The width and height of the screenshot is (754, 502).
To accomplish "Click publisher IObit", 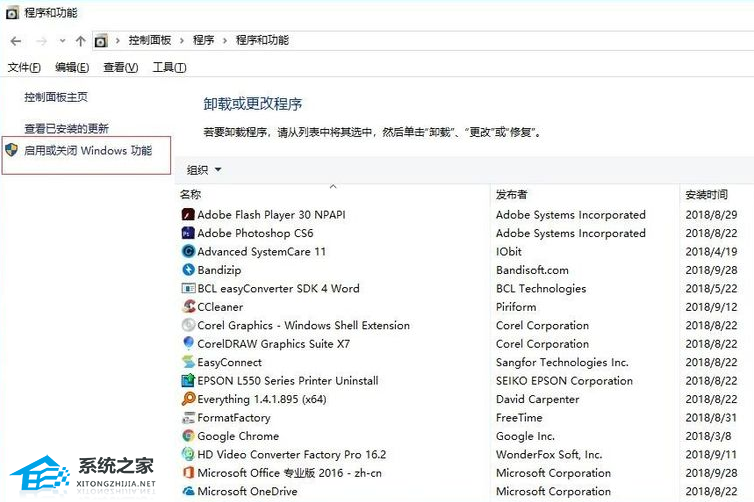I will 509,251.
